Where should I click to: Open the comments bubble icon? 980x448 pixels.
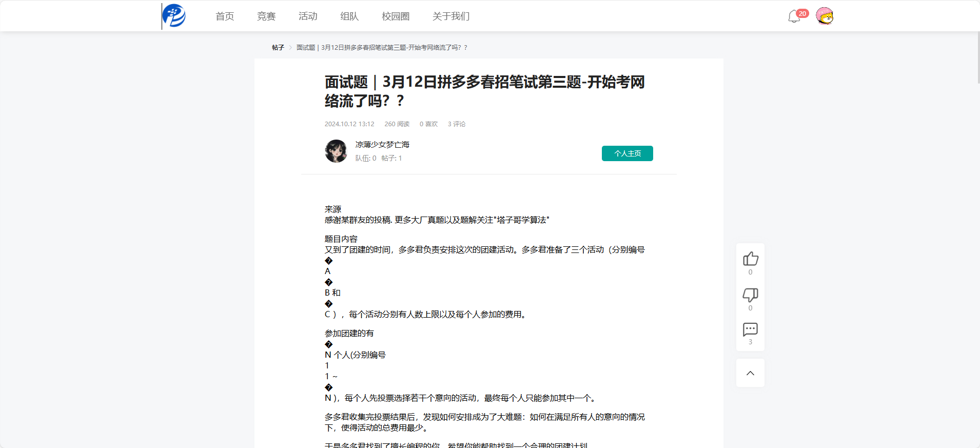point(750,329)
